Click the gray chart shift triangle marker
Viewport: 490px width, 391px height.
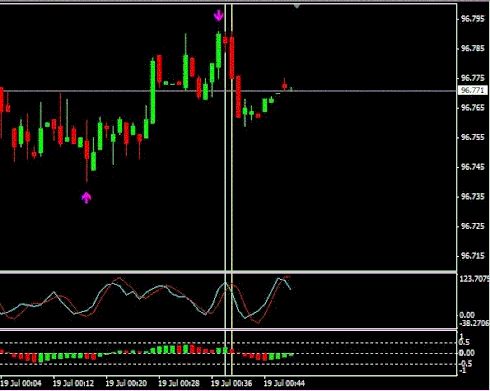297,6
